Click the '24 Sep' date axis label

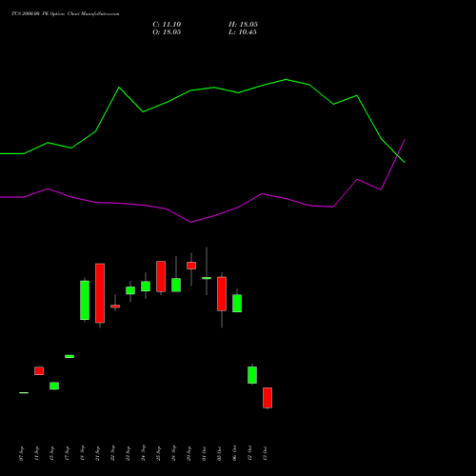[x=144, y=453]
